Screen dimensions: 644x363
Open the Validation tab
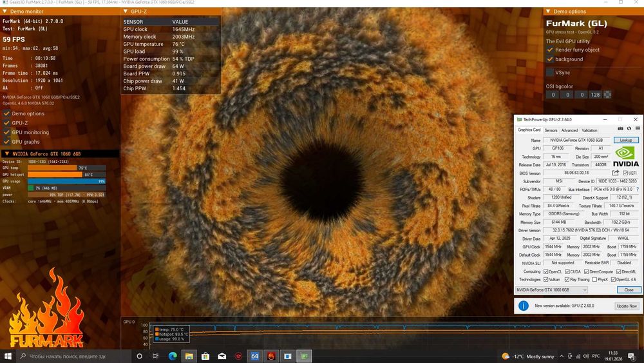[x=589, y=130]
